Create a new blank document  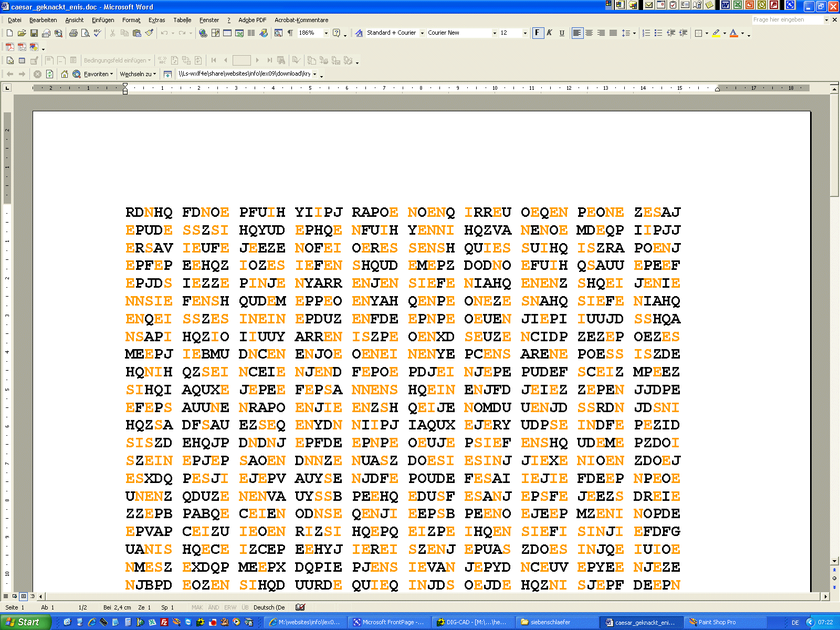pyautogui.click(x=9, y=33)
